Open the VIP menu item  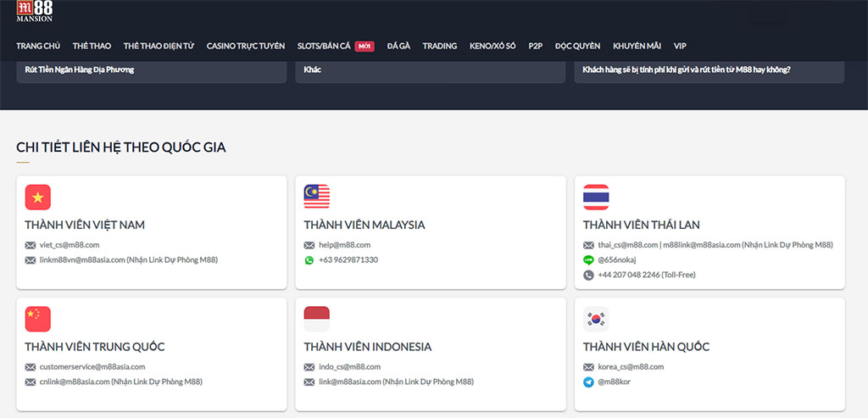click(680, 46)
